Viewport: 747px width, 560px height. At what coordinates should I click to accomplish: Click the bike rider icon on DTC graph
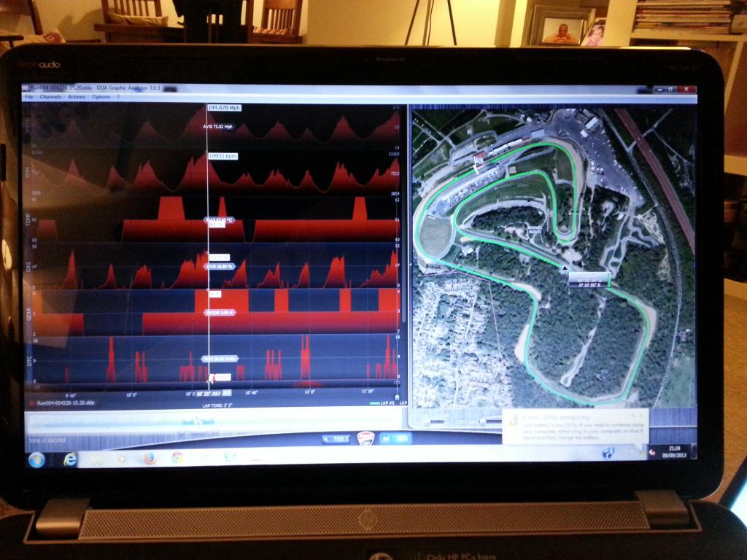click(x=211, y=378)
